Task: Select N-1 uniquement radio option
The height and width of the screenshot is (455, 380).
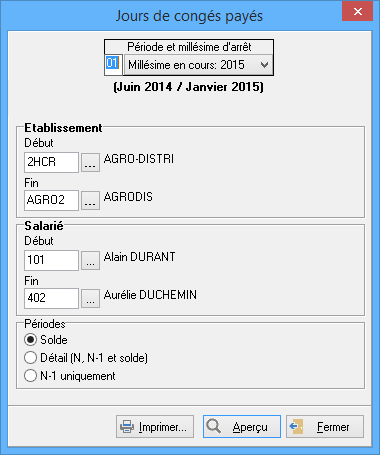Action: [x=30, y=376]
